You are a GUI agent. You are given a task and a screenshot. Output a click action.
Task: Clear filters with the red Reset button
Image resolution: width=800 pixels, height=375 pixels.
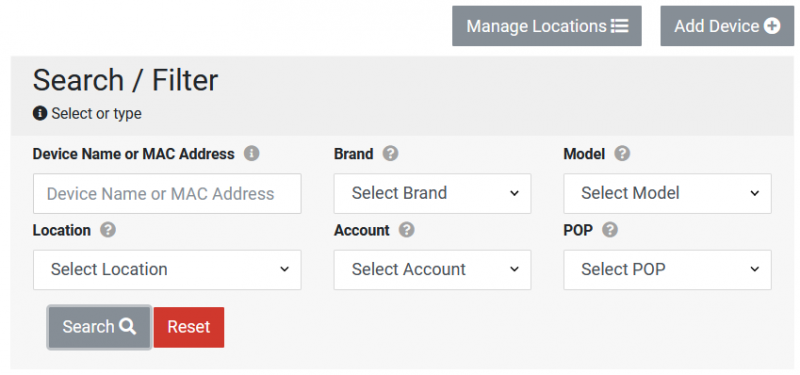pos(189,327)
